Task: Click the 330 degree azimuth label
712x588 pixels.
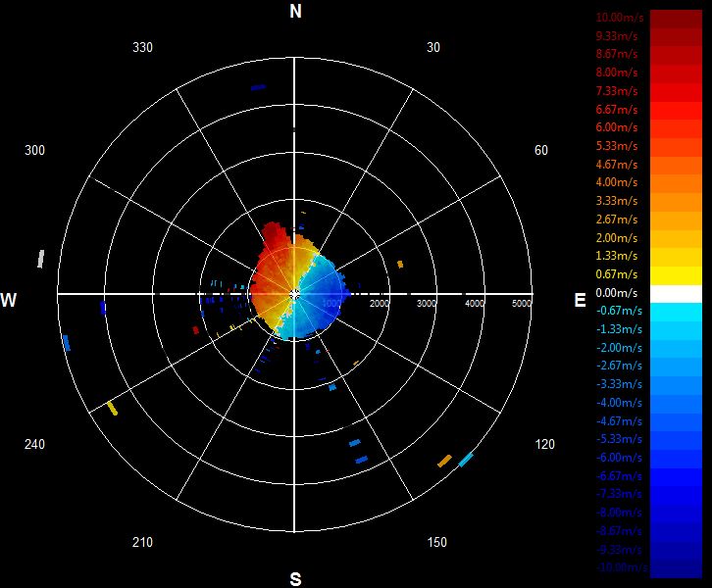Action: 142,47
